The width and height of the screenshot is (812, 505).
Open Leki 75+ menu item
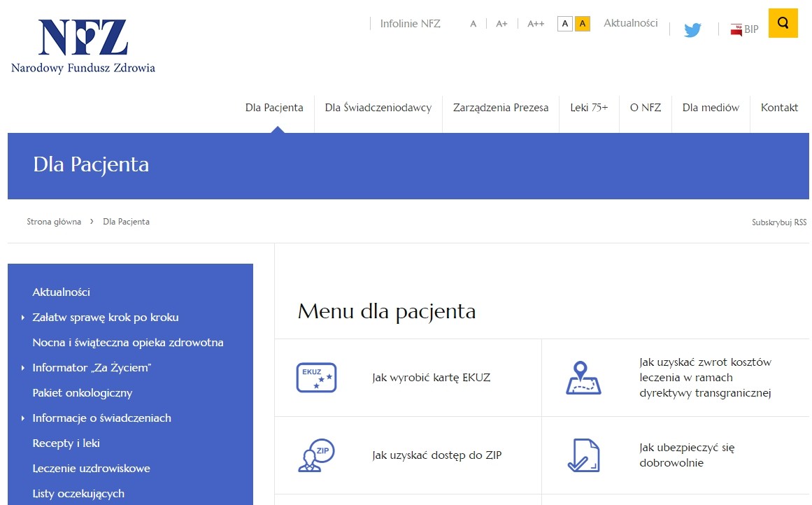589,108
